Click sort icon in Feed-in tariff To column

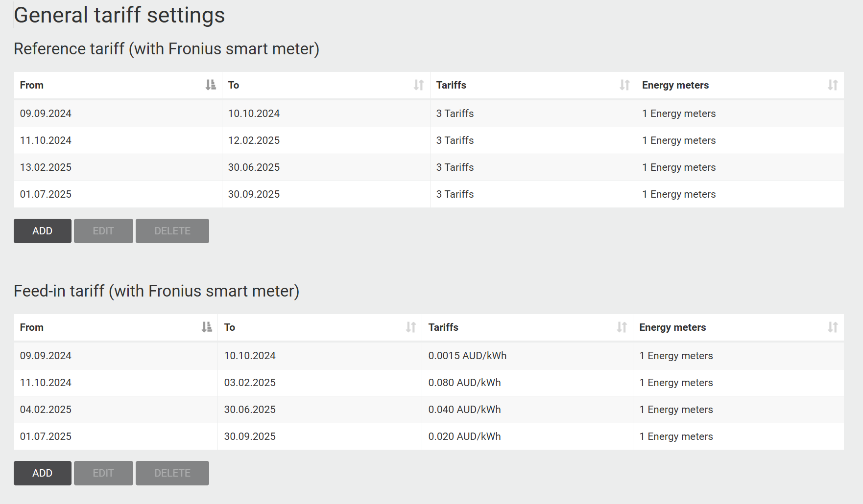(411, 327)
